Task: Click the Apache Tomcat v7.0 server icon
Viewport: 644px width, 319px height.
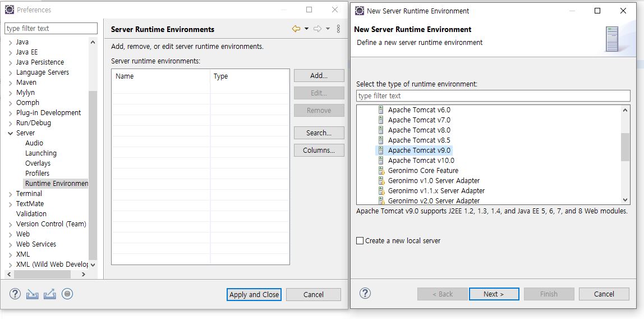Action: 381,120
